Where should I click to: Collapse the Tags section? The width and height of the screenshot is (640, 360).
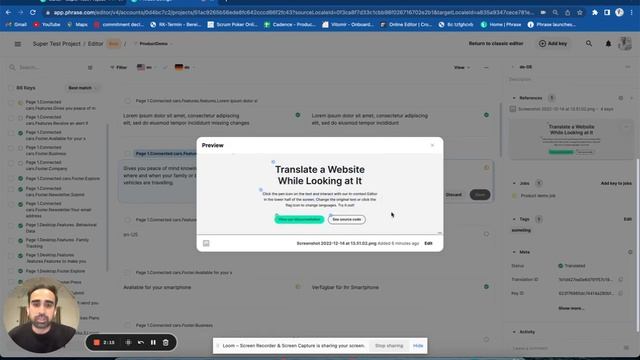point(514,219)
